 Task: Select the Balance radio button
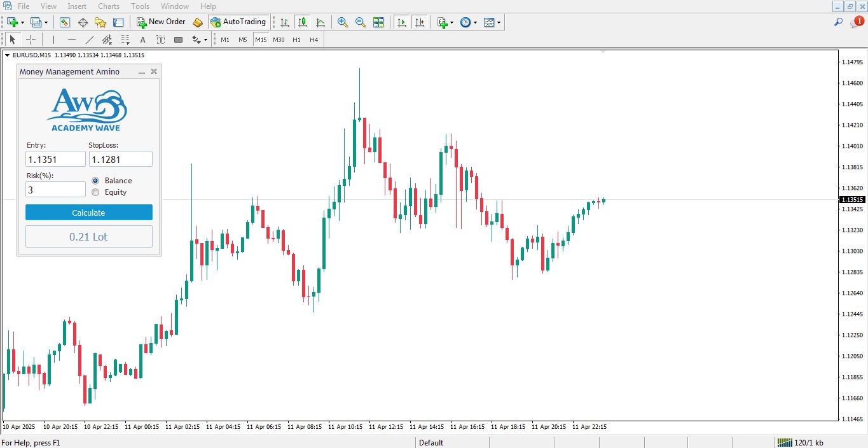pos(95,181)
